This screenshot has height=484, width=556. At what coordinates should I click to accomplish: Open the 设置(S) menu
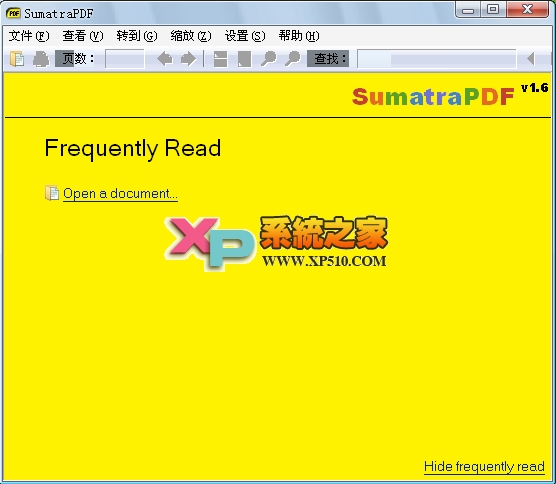tap(245, 36)
